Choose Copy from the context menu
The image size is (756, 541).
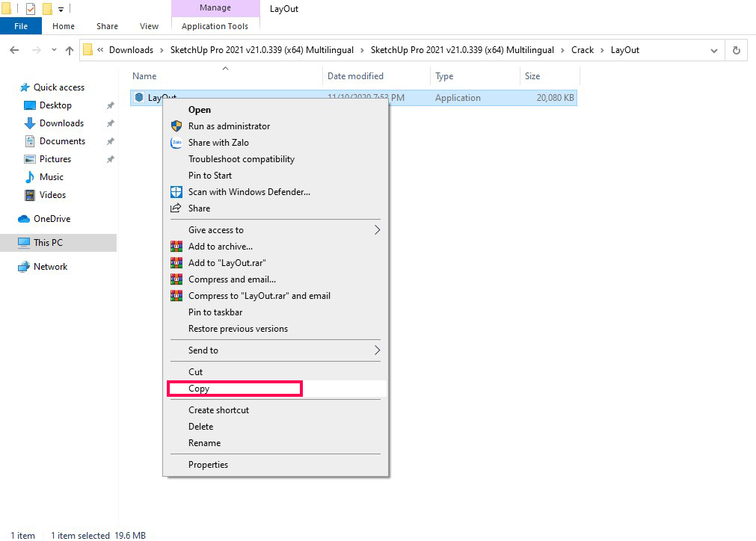(x=199, y=389)
